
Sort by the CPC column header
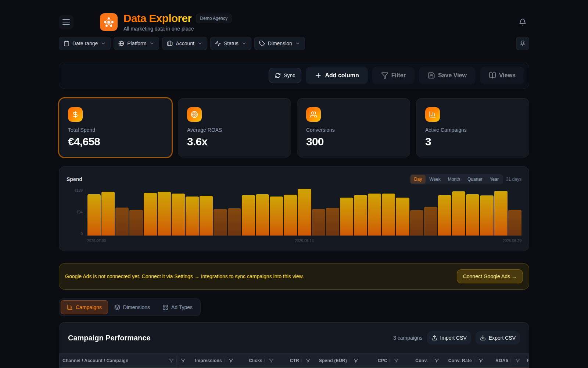tap(383, 361)
